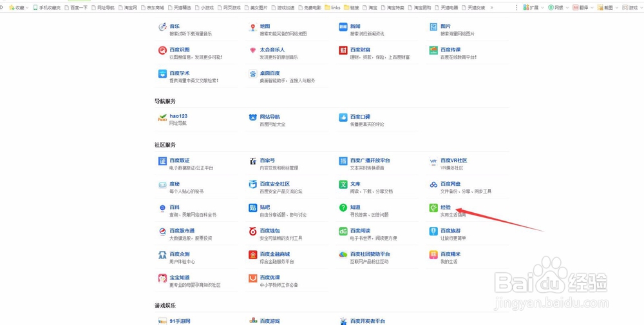
Task: Open the 百度财富 icon
Action: coord(343,50)
